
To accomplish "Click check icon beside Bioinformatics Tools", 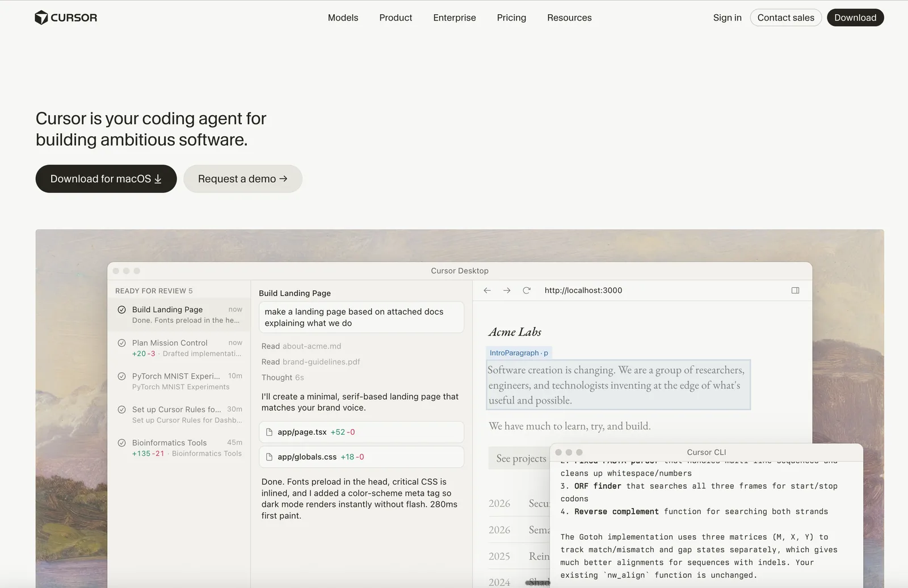I will (121, 443).
